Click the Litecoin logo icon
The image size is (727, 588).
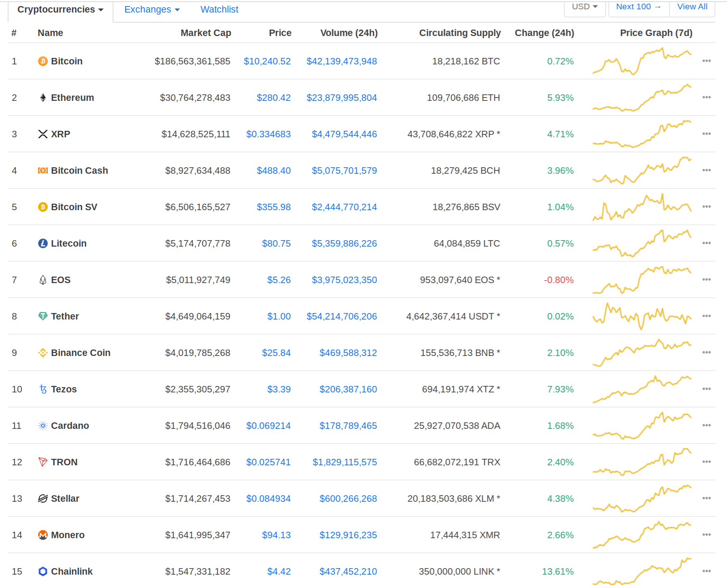[43, 243]
